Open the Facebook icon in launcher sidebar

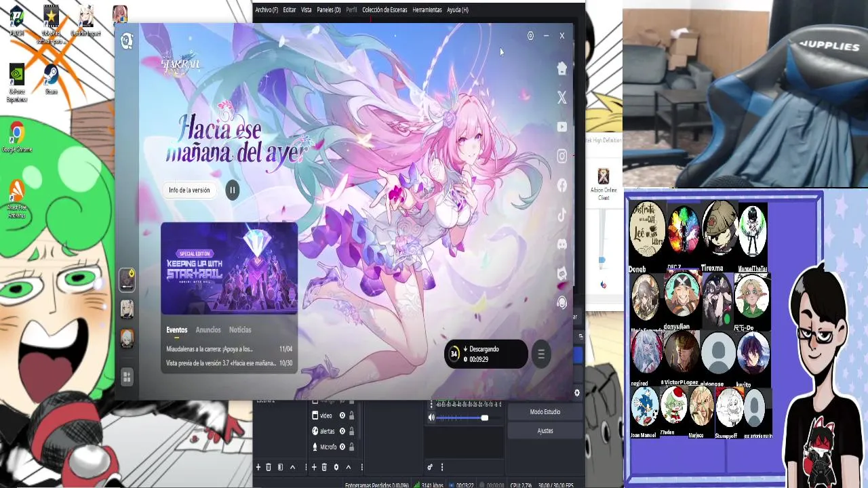(561, 185)
